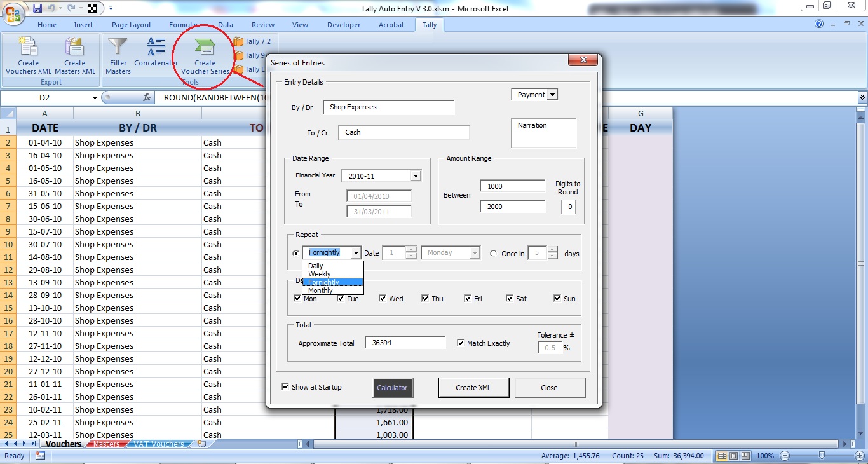This screenshot has height=464, width=868.
Task: Uncheck the Sat checkbox
Action: point(510,298)
